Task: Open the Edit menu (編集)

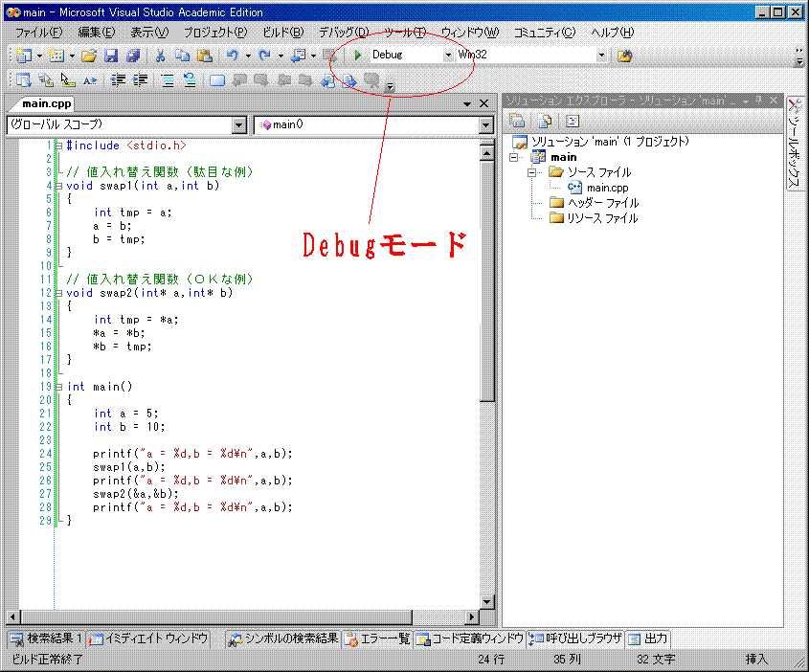Action: [97, 32]
